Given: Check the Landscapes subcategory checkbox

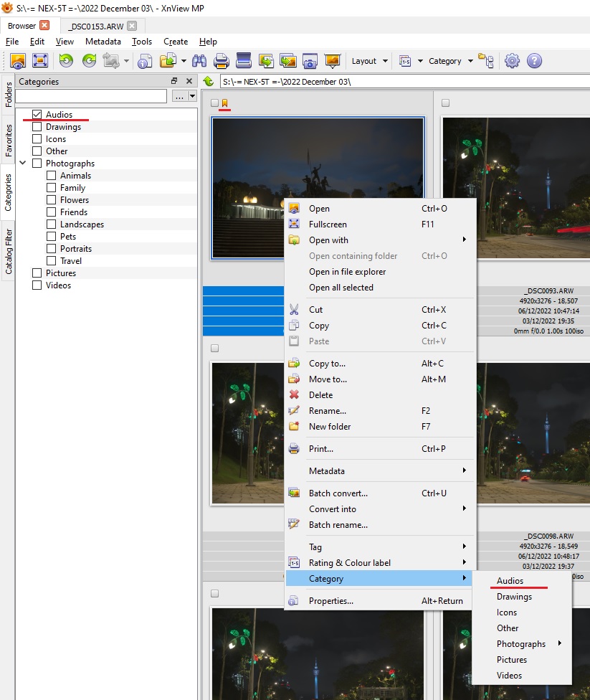Looking at the screenshot, I should click(x=52, y=224).
